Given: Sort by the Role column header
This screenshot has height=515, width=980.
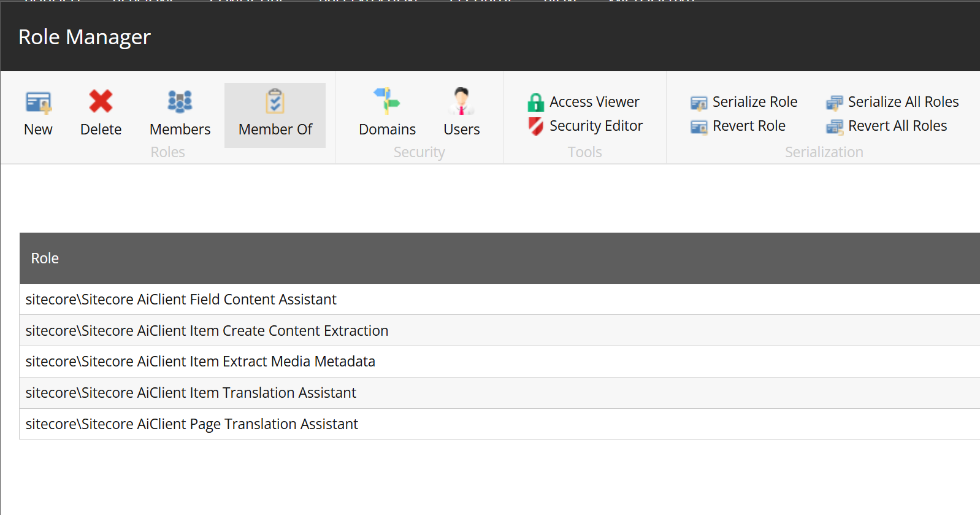Looking at the screenshot, I should click(45, 258).
